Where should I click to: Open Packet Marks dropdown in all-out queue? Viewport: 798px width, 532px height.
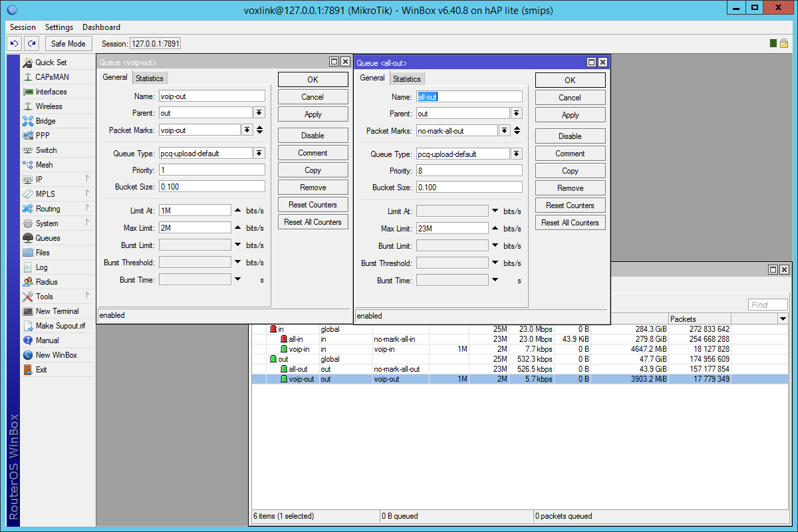[505, 131]
